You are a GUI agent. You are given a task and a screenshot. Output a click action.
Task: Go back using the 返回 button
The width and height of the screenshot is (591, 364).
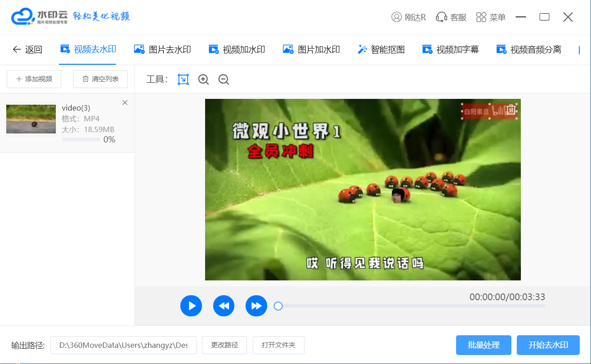[x=27, y=49]
